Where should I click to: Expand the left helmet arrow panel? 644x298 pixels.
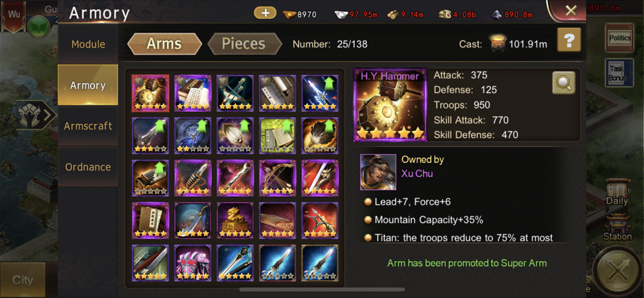coord(37,115)
